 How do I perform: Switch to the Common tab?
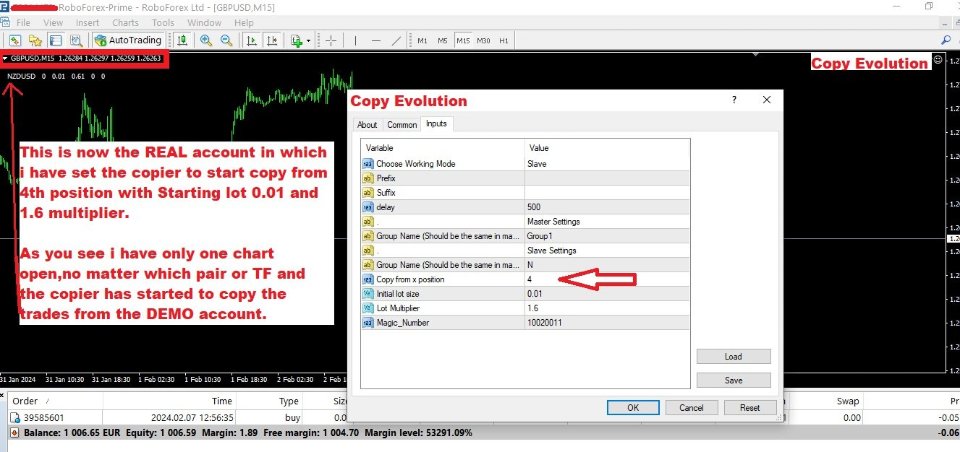click(402, 124)
